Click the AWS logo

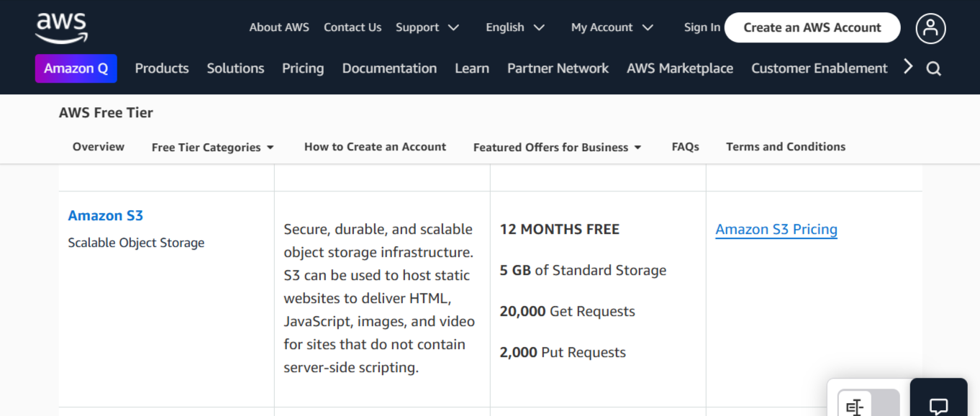(x=62, y=27)
